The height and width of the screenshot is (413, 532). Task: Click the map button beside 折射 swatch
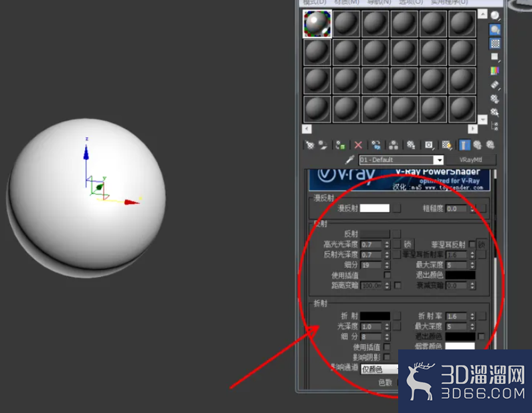tap(396, 316)
